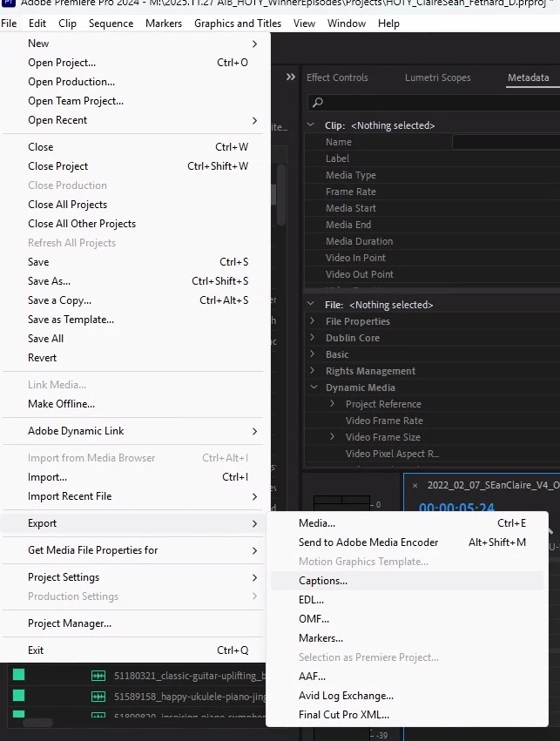Choose Import... in File menu
The width and height of the screenshot is (560, 741).
(x=132, y=477)
